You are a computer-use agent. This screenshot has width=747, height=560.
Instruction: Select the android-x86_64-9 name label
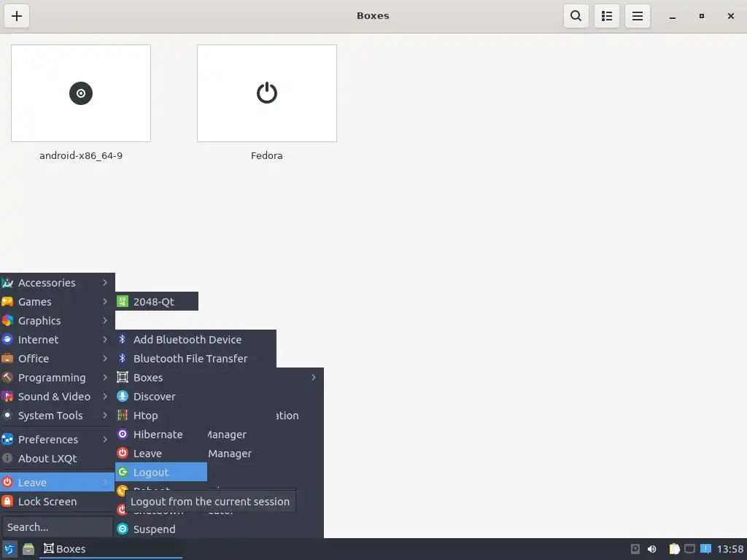(81, 156)
